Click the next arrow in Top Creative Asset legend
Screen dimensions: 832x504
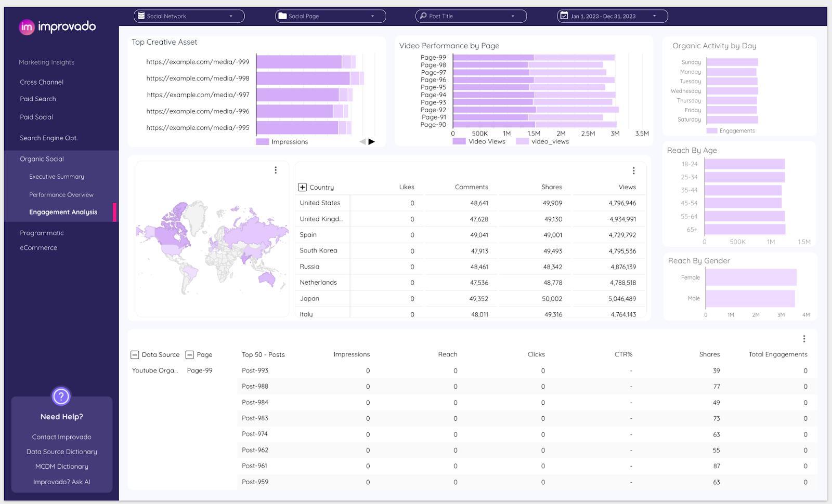[371, 141]
